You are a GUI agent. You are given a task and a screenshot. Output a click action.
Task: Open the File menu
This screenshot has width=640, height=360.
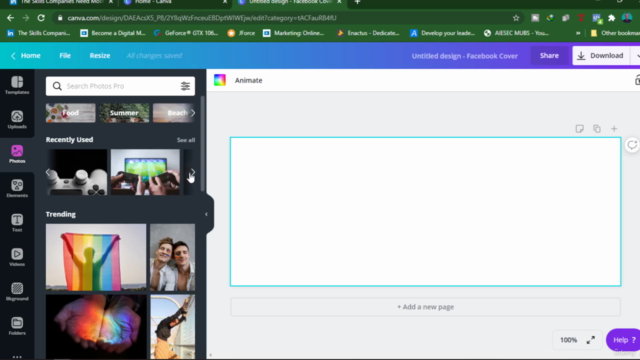pyautogui.click(x=65, y=56)
